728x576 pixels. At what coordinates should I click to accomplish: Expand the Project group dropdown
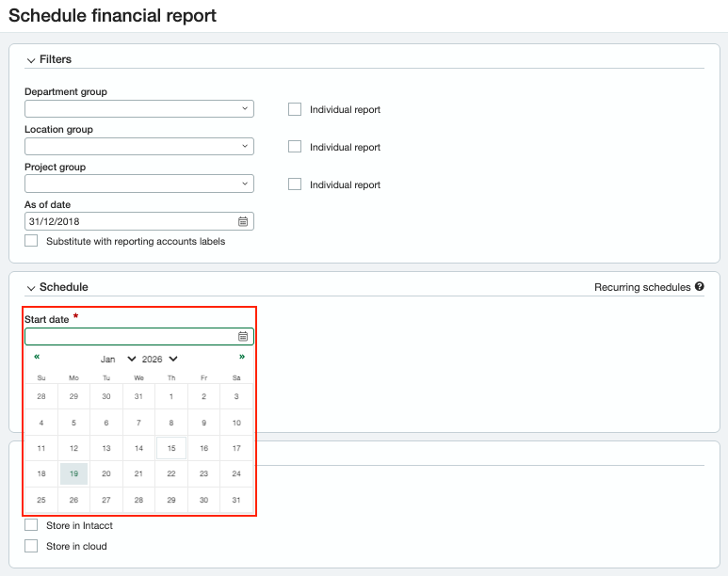click(139, 184)
